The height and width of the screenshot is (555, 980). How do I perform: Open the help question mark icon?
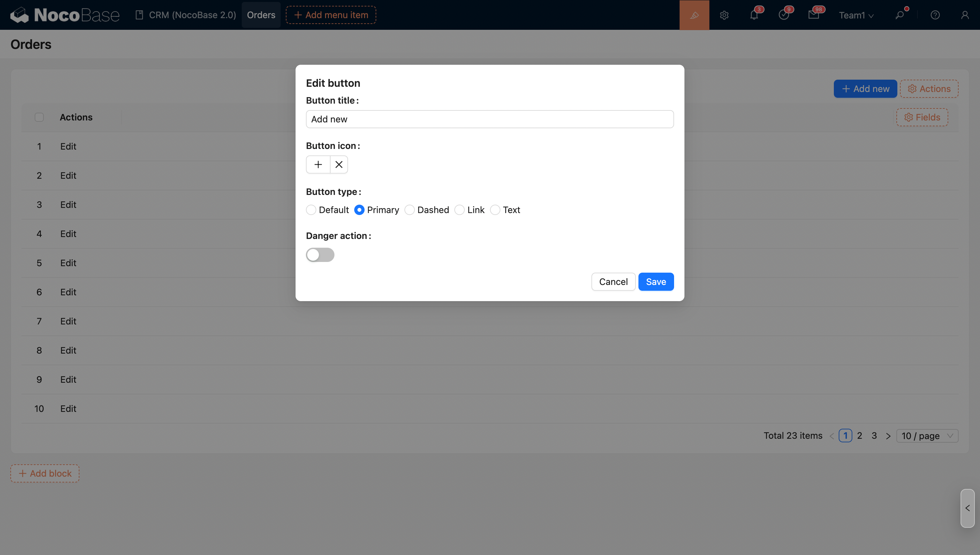click(x=935, y=15)
